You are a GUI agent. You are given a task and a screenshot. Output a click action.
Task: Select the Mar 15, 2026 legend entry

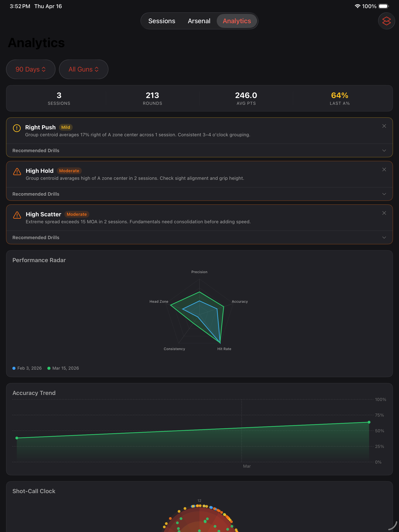(x=63, y=368)
